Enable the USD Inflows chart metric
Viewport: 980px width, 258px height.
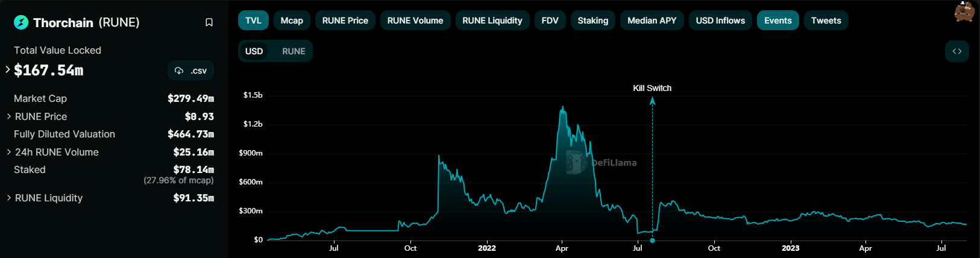pyautogui.click(x=720, y=20)
